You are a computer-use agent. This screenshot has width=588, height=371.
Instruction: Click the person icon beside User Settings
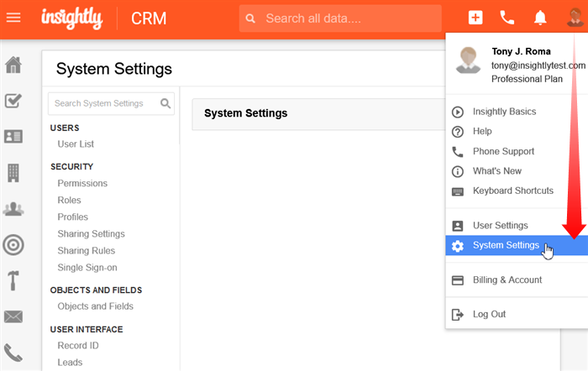[458, 226]
